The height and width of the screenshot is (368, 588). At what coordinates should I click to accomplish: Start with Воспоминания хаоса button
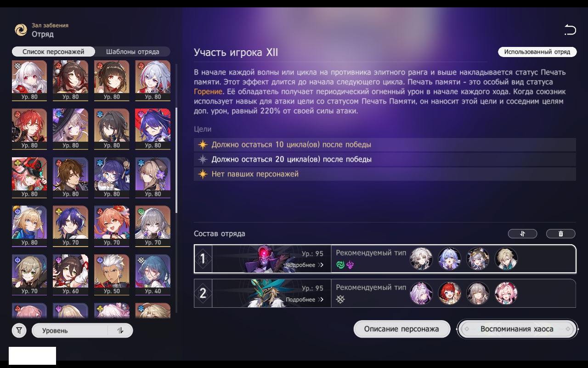[x=517, y=329]
